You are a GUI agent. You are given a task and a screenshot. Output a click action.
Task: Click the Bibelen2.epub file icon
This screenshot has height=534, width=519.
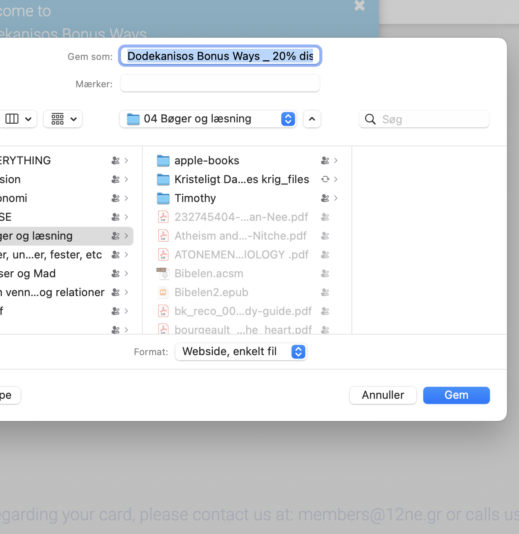click(163, 292)
